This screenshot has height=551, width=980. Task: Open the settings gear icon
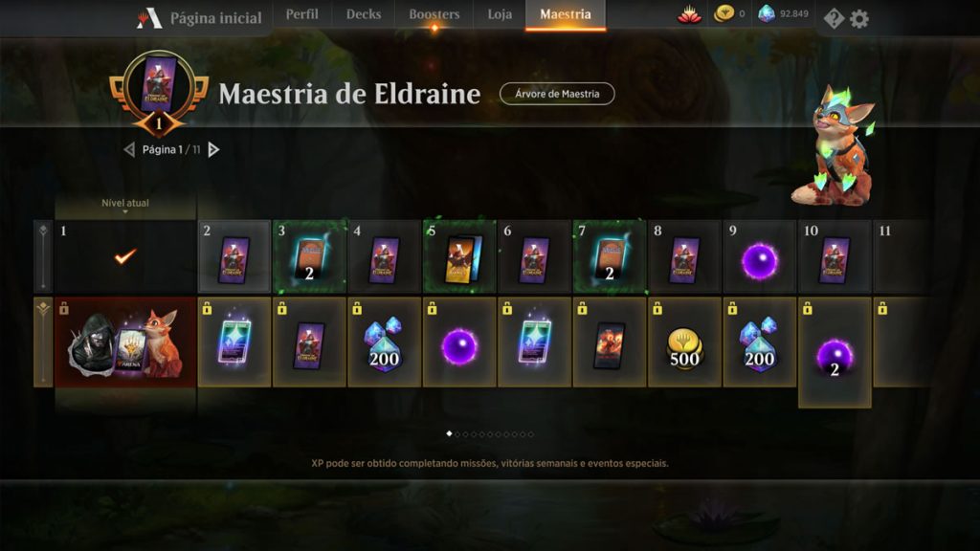[x=859, y=19]
